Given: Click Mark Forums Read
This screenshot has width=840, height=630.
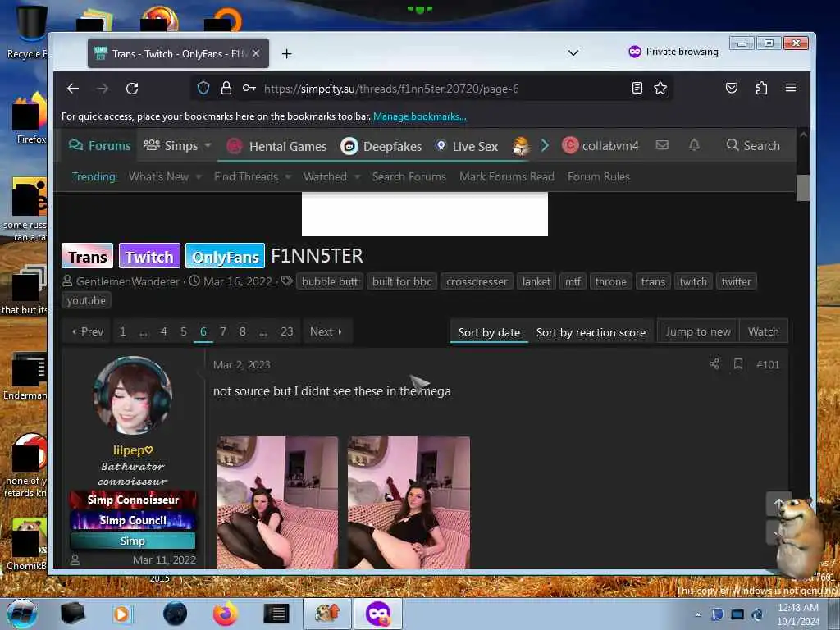Looking at the screenshot, I should 507,177.
